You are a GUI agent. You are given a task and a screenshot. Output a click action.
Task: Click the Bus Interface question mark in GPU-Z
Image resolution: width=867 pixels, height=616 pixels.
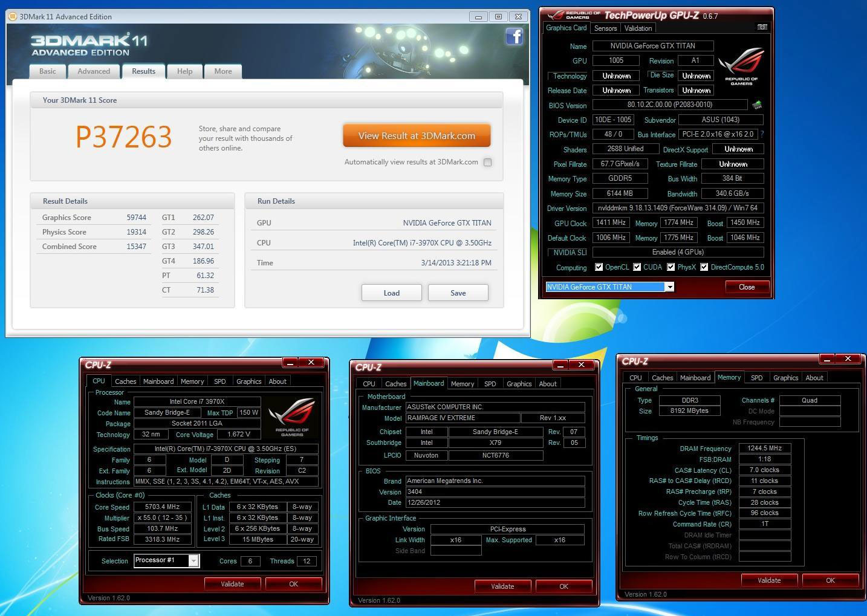[762, 134]
